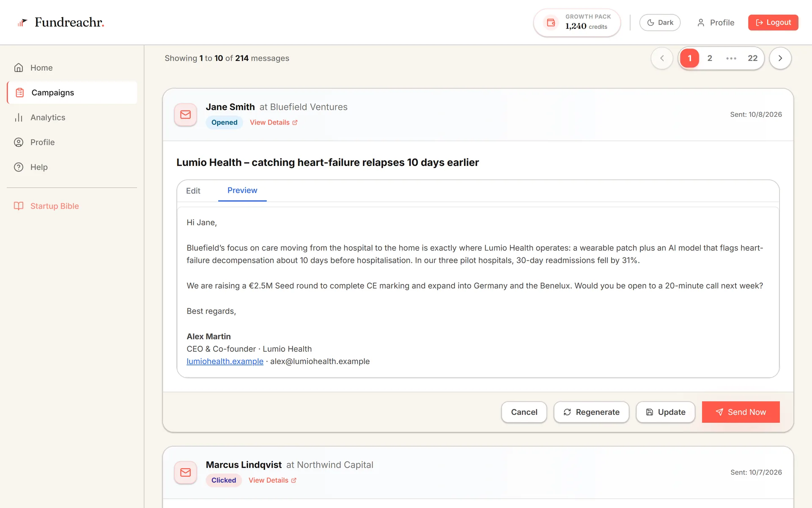This screenshot has width=812, height=508.
Task: Click the Growth Pack credits badge
Action: coord(577,23)
